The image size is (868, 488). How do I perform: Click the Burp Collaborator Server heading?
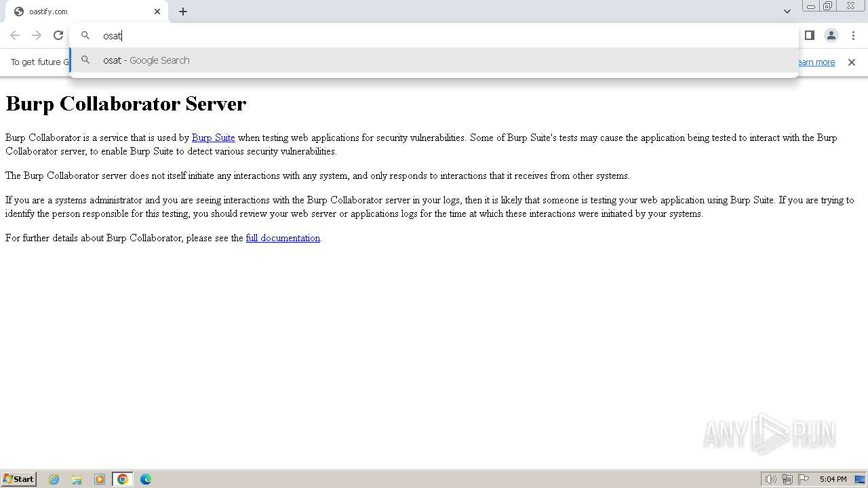click(x=126, y=104)
